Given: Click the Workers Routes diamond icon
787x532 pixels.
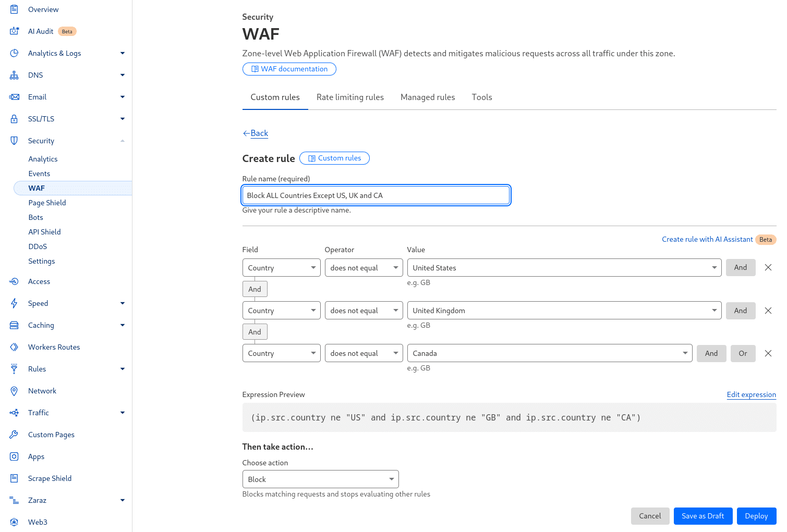Looking at the screenshot, I should click(x=14, y=347).
